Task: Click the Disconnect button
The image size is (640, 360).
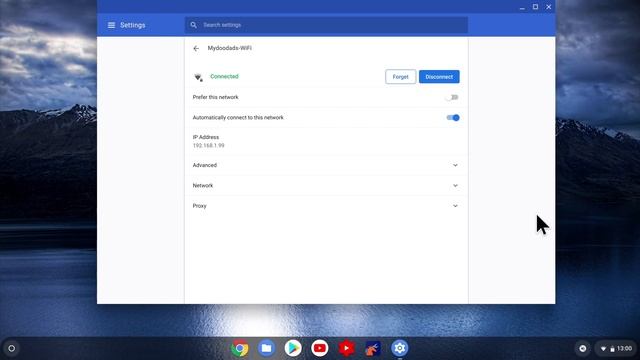Action: 439,77
